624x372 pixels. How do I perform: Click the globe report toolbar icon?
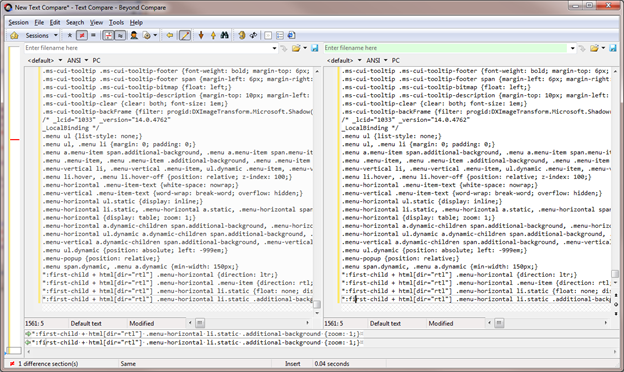point(291,35)
